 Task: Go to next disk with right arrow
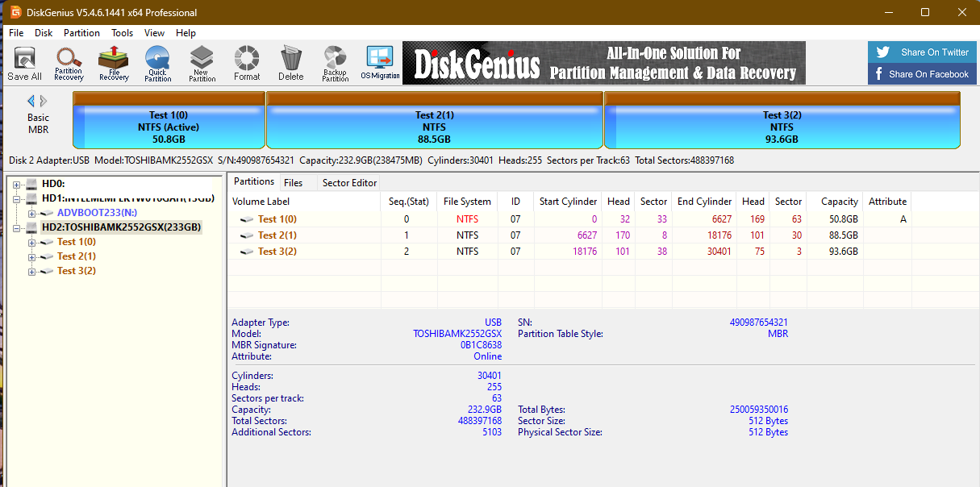click(x=44, y=101)
